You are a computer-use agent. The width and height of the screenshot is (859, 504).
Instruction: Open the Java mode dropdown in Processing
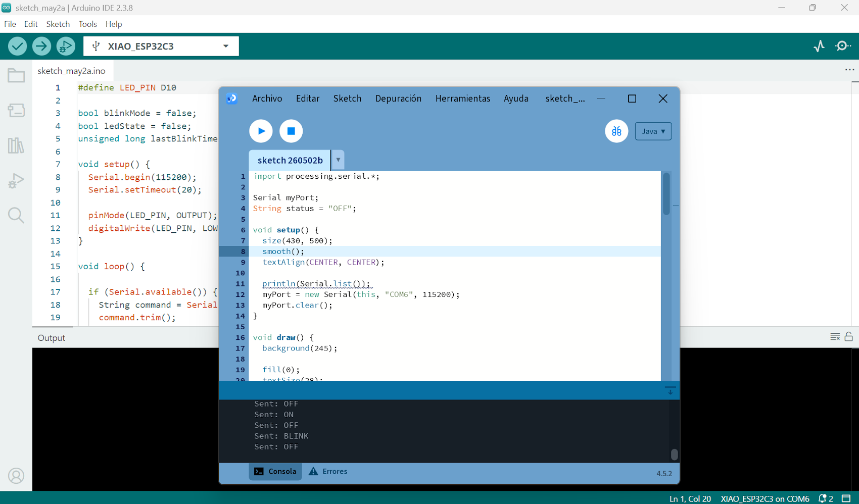coord(653,131)
